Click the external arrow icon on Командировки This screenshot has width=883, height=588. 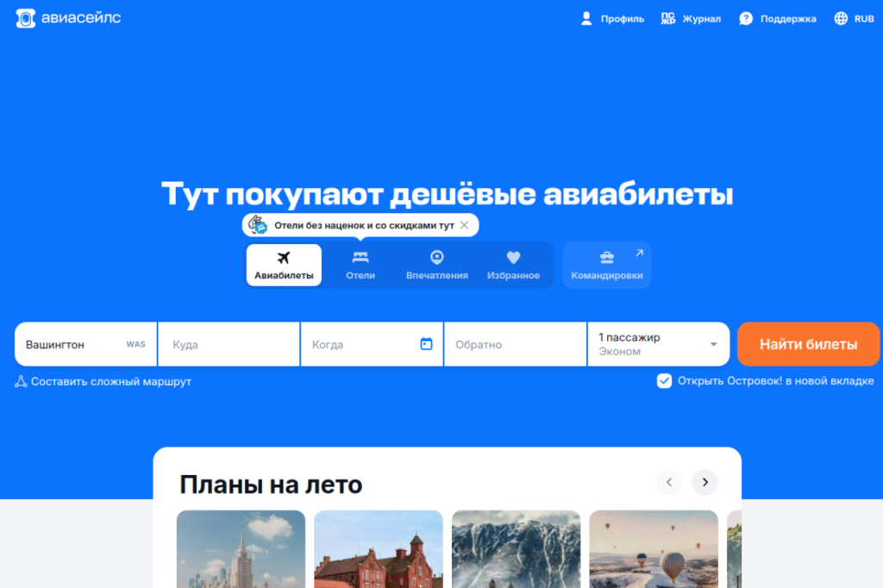[639, 253]
